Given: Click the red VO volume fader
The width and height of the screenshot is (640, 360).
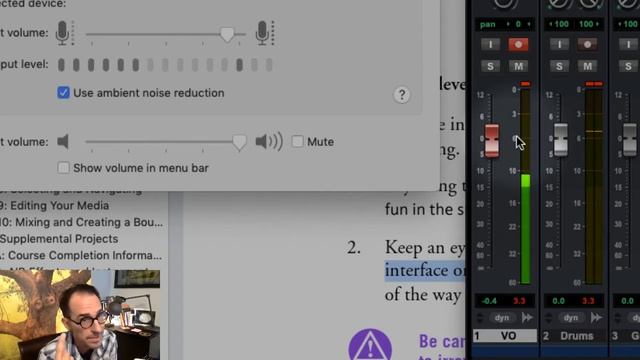Looking at the screenshot, I should pos(492,140).
